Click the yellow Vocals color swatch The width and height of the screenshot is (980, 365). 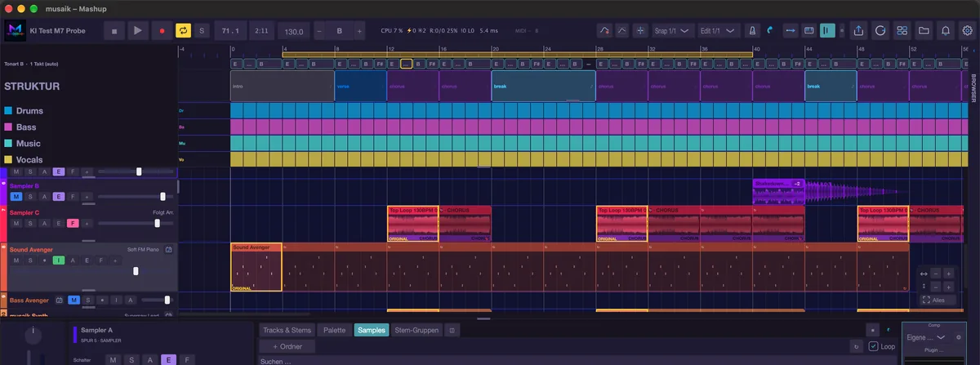click(x=7, y=160)
